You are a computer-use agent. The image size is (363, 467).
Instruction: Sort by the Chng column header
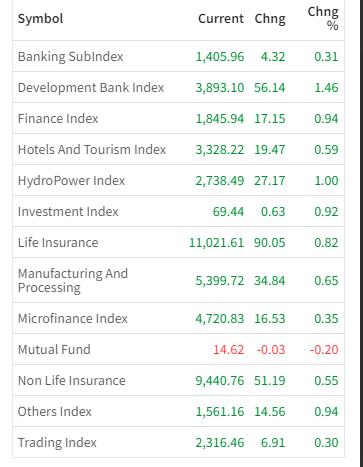(x=270, y=19)
